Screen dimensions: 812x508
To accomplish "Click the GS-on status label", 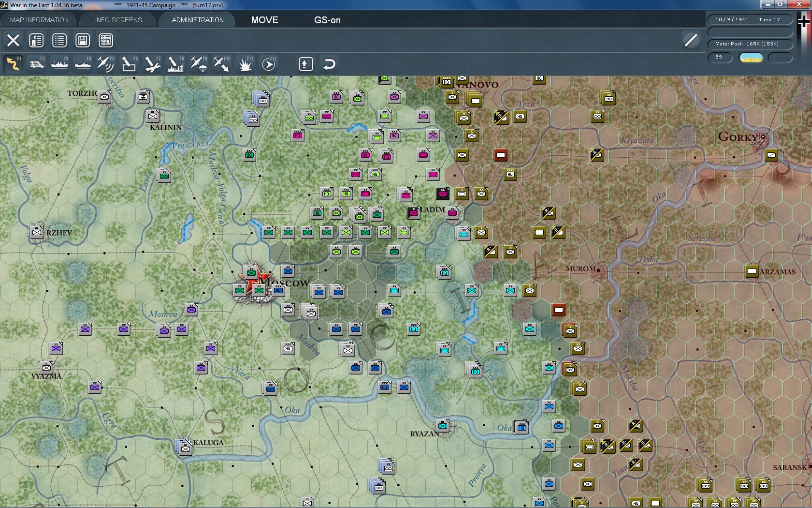I will (x=327, y=20).
